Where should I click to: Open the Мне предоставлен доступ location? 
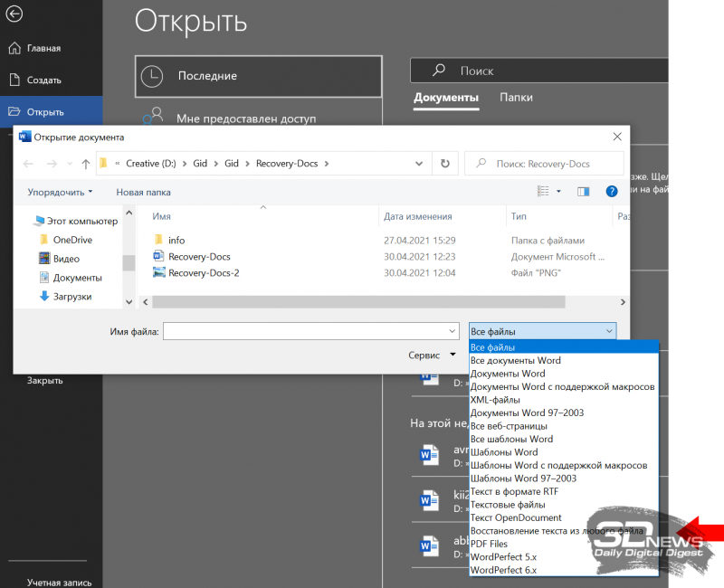(246, 119)
